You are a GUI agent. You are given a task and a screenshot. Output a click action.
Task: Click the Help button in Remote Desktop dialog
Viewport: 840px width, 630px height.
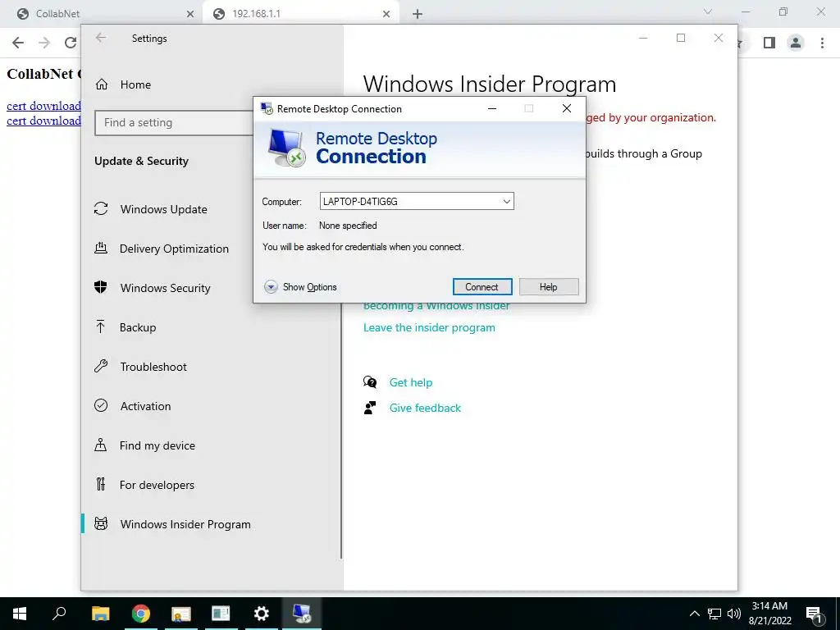549,286
